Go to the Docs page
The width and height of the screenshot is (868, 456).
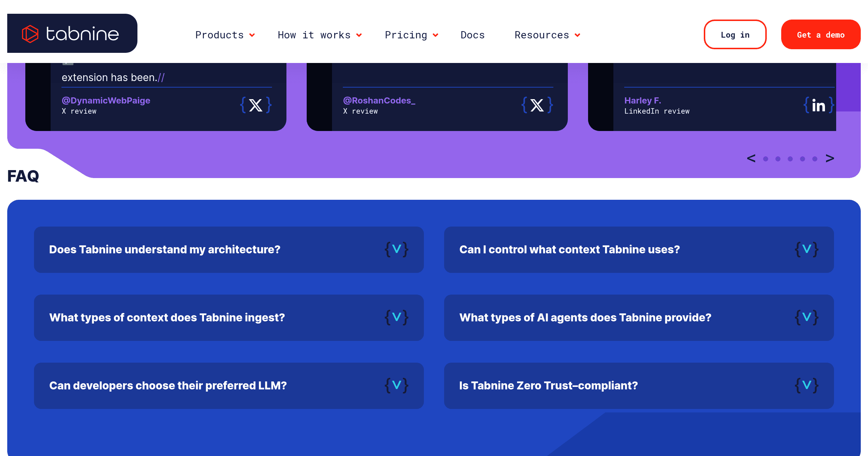click(x=472, y=35)
